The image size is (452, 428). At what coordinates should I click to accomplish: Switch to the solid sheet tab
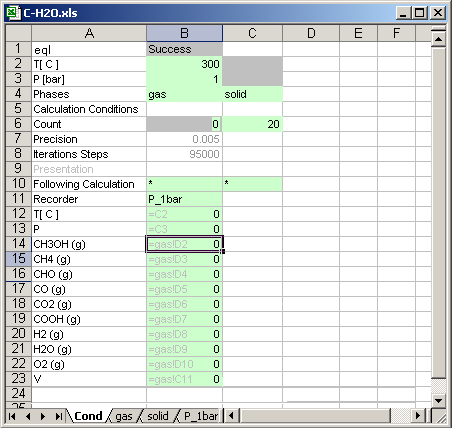(x=158, y=416)
